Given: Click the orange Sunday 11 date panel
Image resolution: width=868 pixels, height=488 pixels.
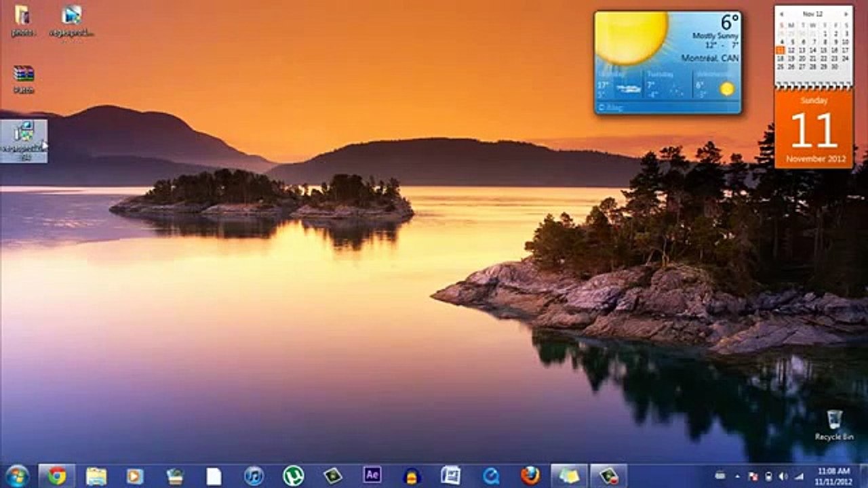Looking at the screenshot, I should pyautogui.click(x=814, y=129).
